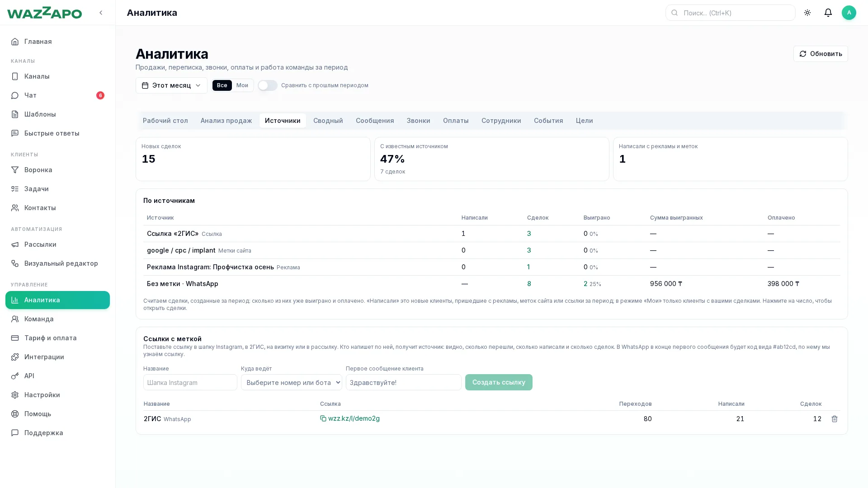Open the 8 deals for Без метки · WhatsApp

click(x=529, y=284)
